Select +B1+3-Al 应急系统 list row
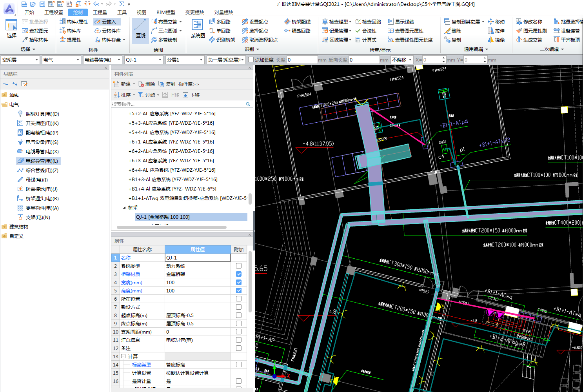The height and width of the screenshot is (392, 583). [x=173, y=179]
